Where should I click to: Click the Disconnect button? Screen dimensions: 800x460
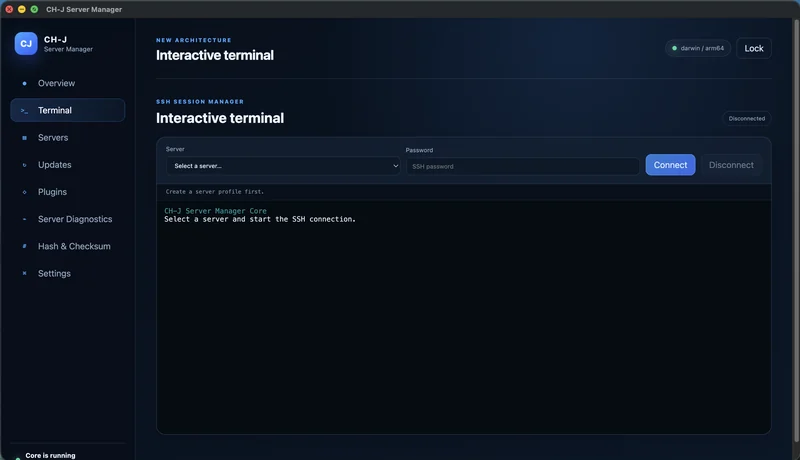(731, 165)
